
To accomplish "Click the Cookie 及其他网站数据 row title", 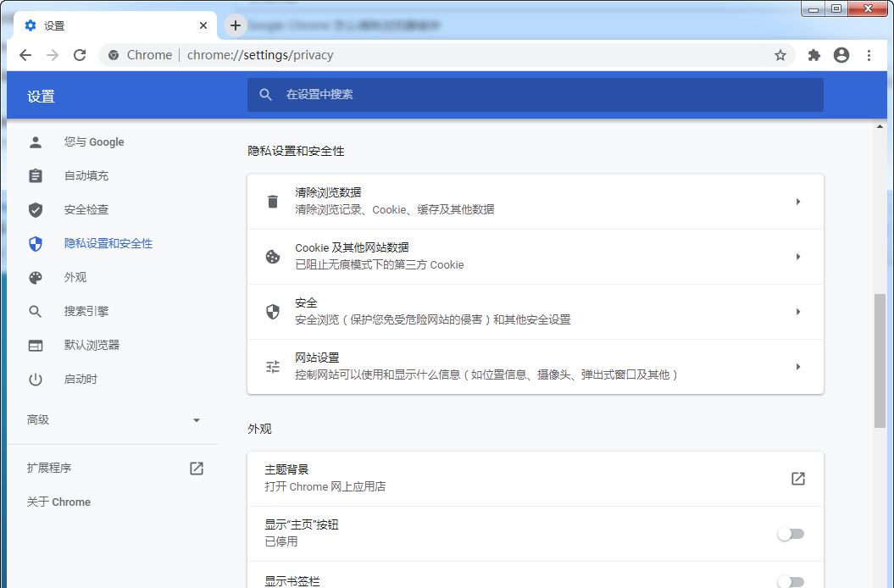I will click(352, 247).
